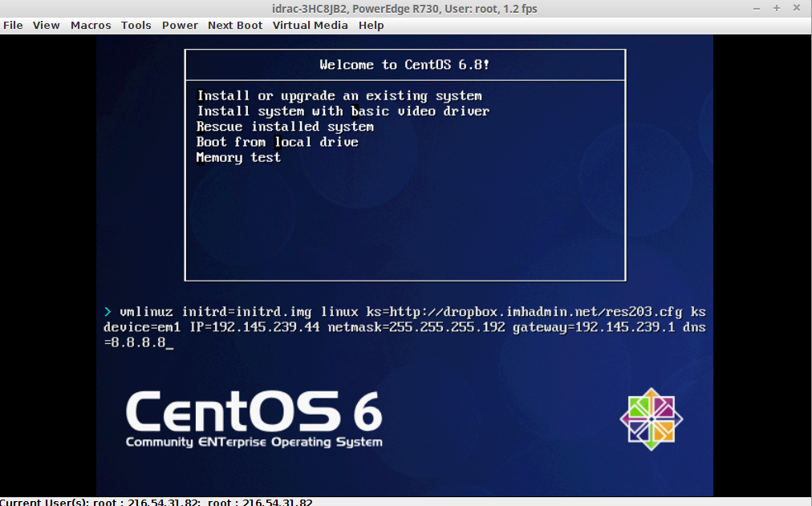Open the Next Boot menu

click(x=235, y=25)
